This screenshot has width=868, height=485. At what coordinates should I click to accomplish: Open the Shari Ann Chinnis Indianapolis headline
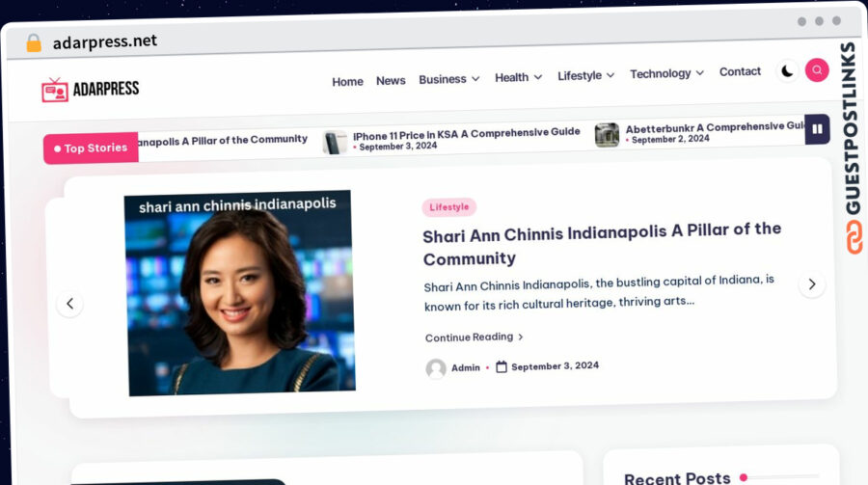tap(602, 244)
